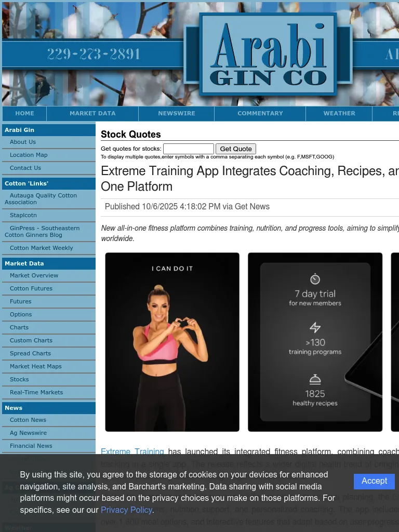Open the Charts sidebar link
This screenshot has width=399, height=532.
[19, 327]
